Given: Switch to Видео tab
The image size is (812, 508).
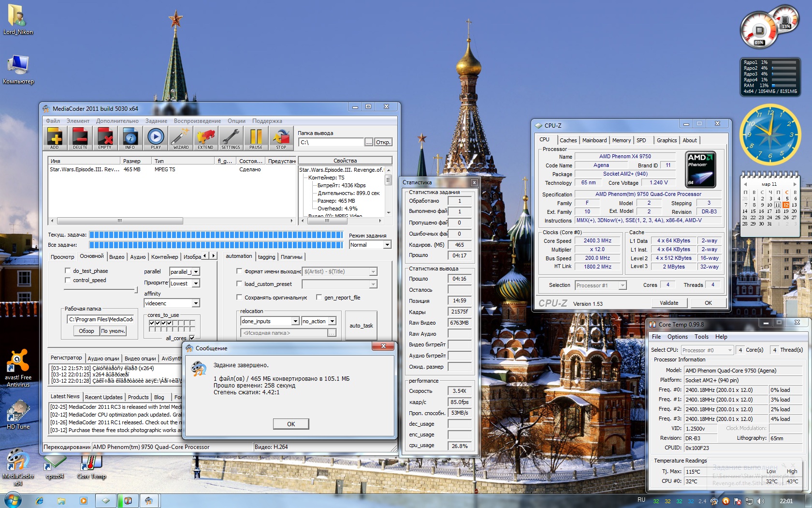Looking at the screenshot, I should 116,257.
